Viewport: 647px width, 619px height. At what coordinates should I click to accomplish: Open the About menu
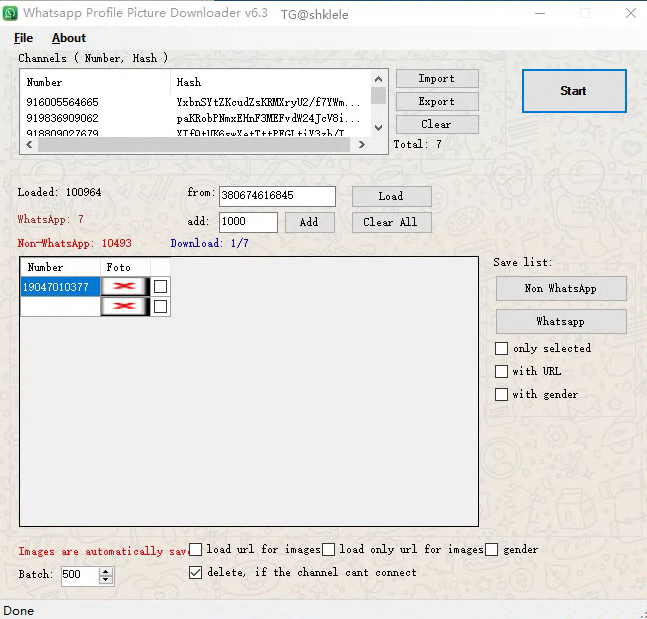pyautogui.click(x=69, y=38)
